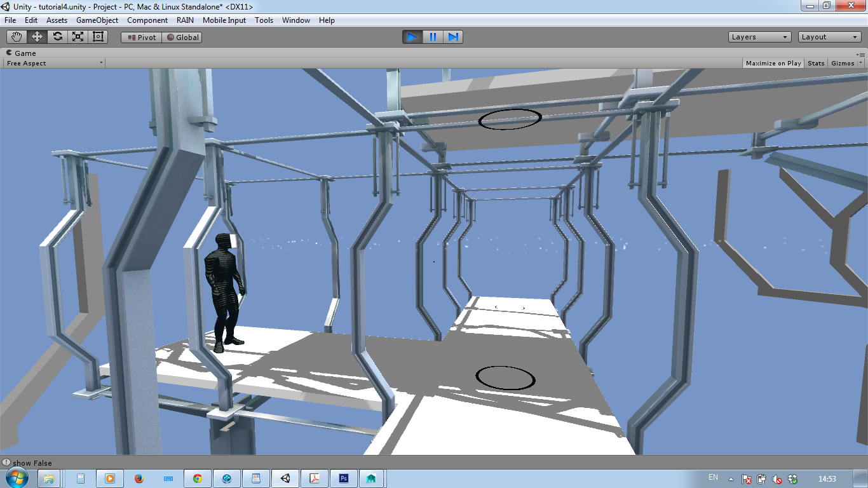Image resolution: width=868 pixels, height=488 pixels.
Task: Toggle Maximize on Play option
Action: coord(773,63)
